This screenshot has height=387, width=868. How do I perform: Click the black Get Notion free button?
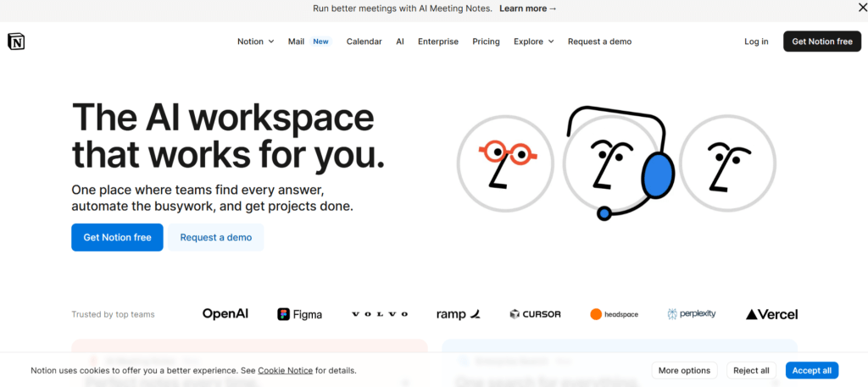[x=822, y=41]
